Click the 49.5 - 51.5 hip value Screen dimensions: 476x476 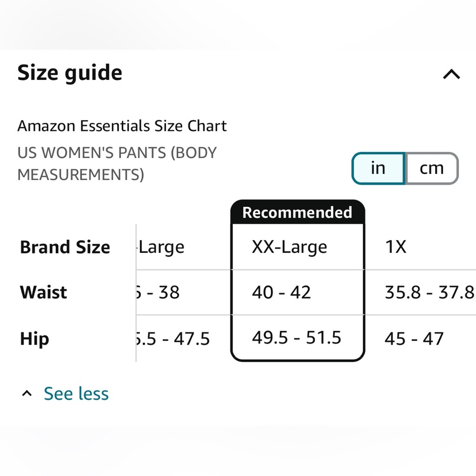(297, 337)
